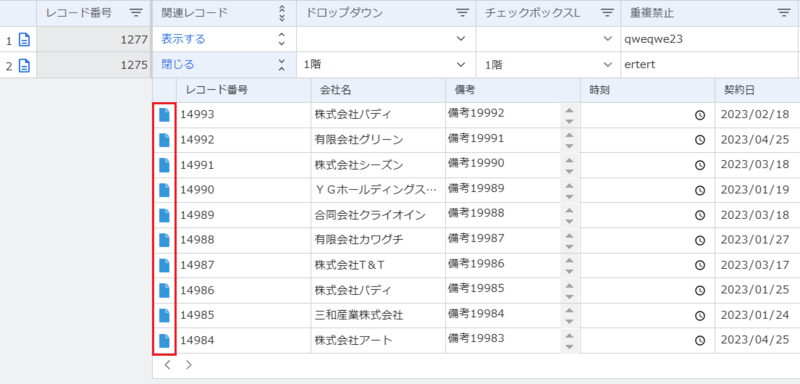Viewport: 800px width, 384px height.
Task: Click clock icon in the 14986 row
Action: tap(700, 291)
